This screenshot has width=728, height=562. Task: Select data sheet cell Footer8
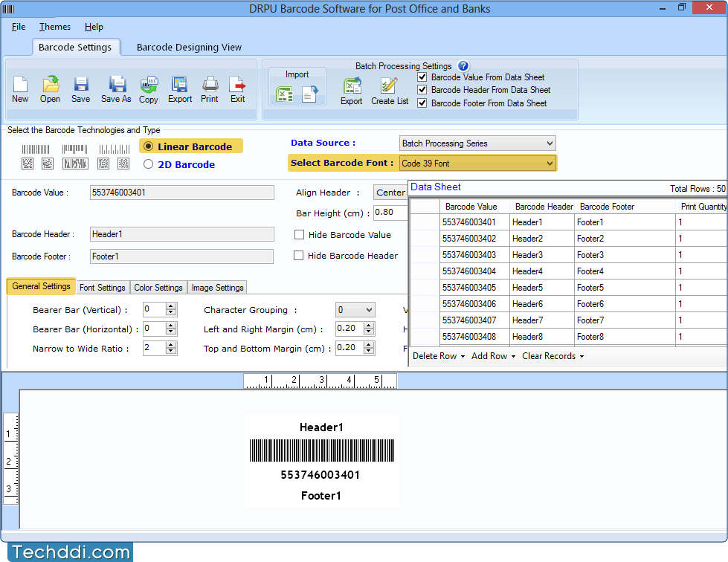coord(625,337)
